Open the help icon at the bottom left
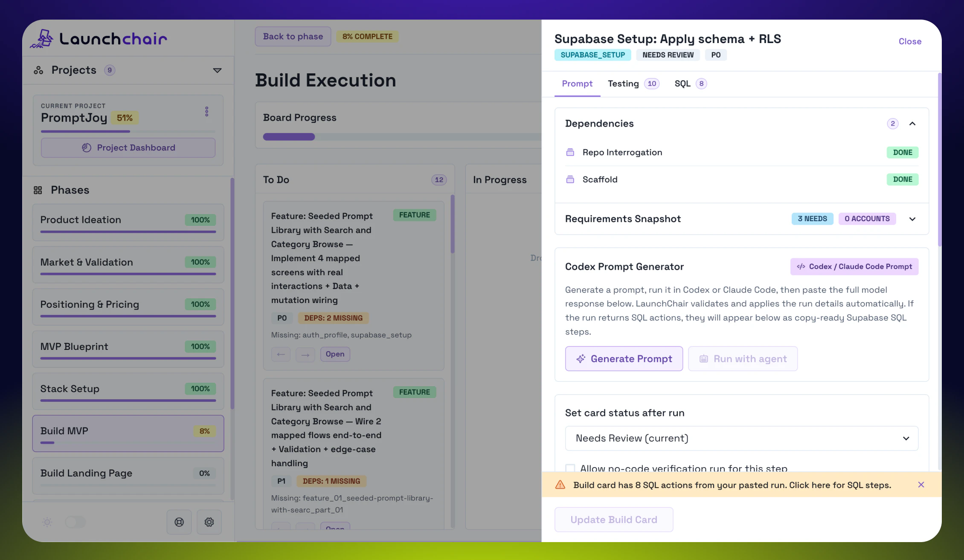This screenshot has width=964, height=560. [179, 522]
